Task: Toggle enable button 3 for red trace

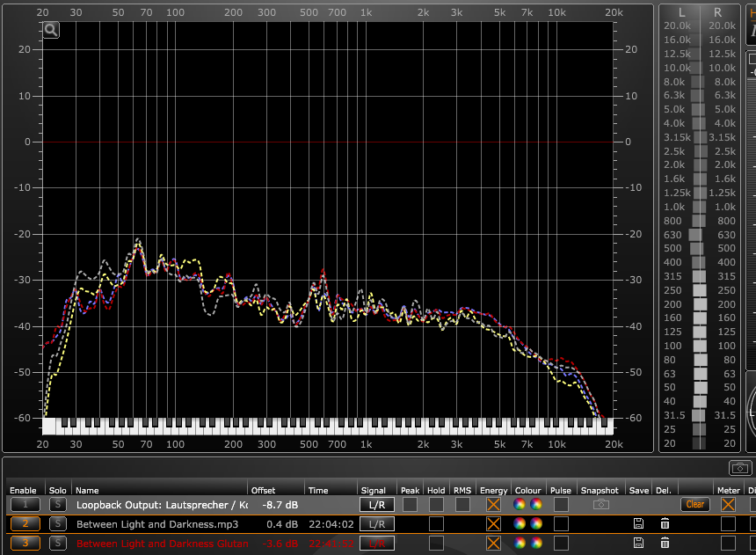Action: [25, 544]
